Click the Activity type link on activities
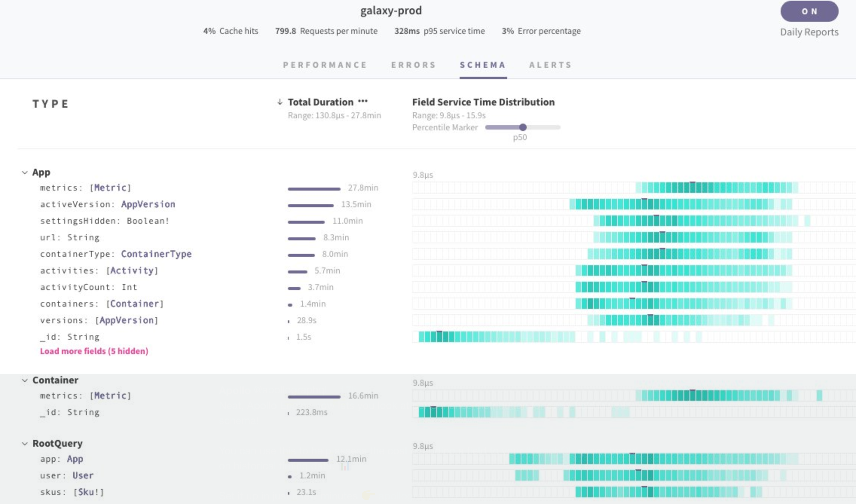The image size is (856, 504). click(132, 270)
